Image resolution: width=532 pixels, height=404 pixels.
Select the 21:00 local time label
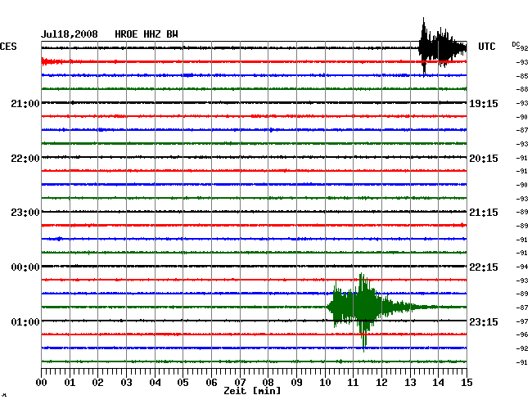[25, 103]
